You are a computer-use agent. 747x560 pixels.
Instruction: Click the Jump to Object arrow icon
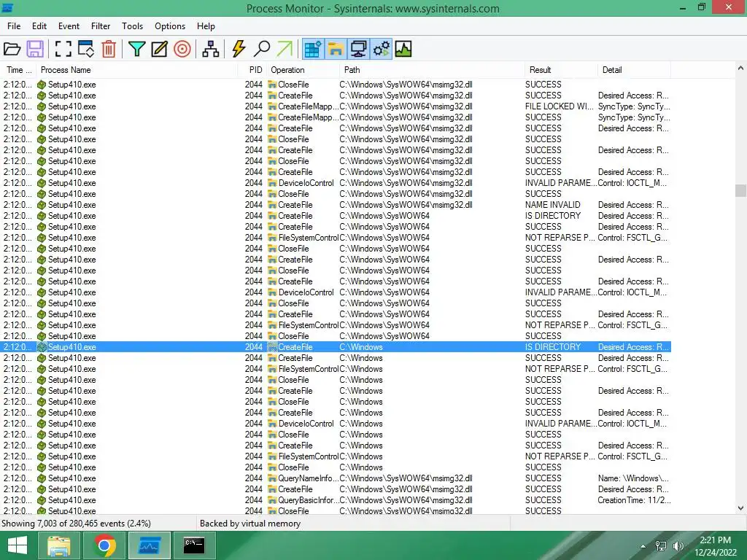[285, 49]
